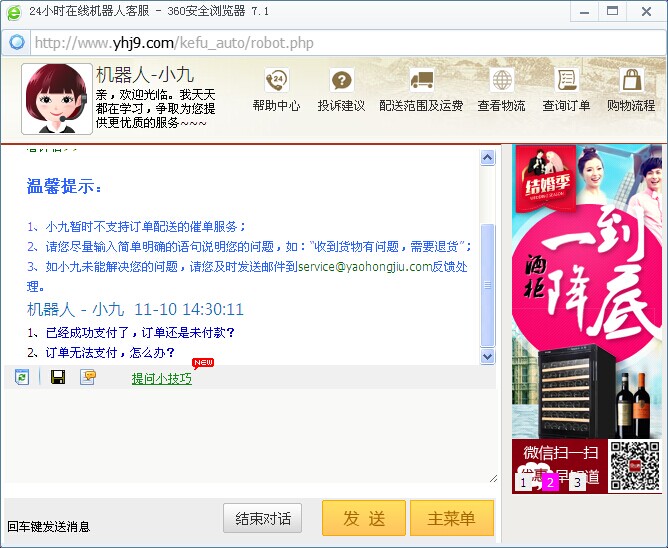Select question 订单无法支付，怎么办?

coord(110,352)
